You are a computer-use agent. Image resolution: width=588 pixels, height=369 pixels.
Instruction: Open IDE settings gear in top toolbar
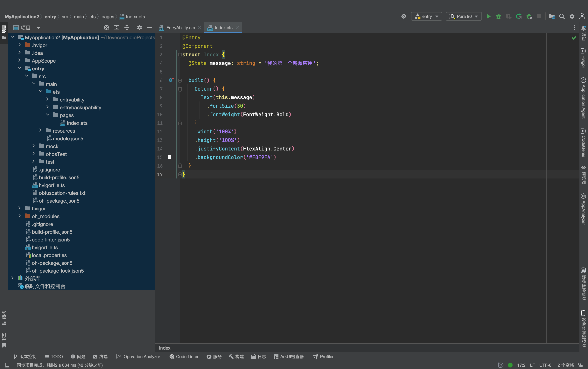[572, 16]
